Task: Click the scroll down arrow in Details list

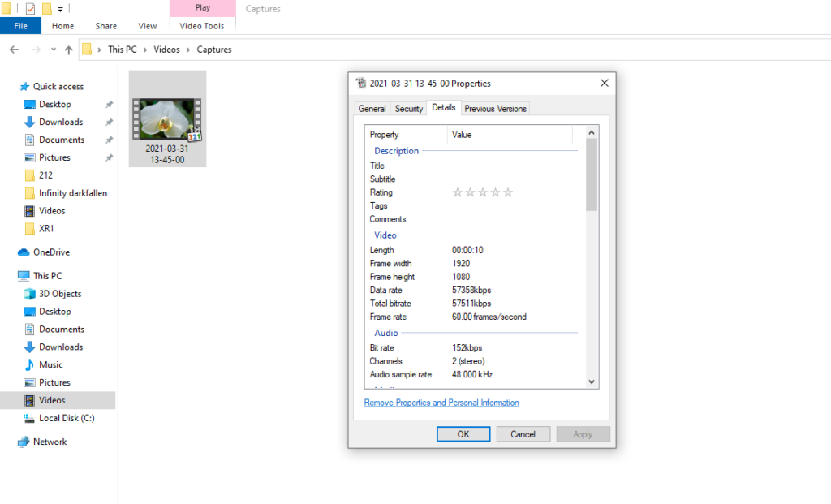Action: (x=591, y=381)
